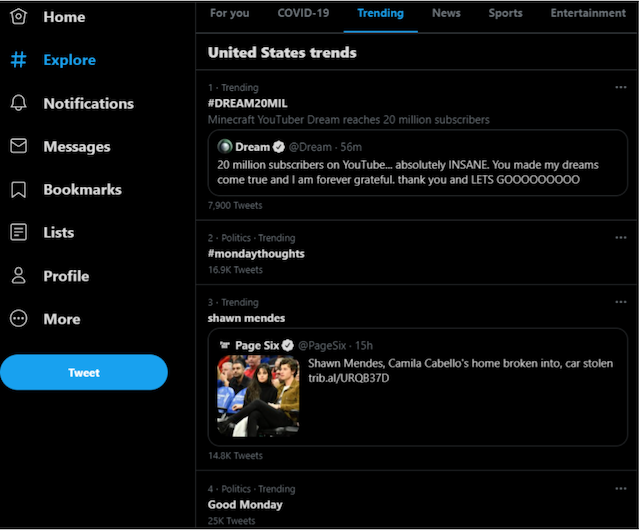Click the More circle ellipsis icon
640x530 pixels.
click(18, 318)
